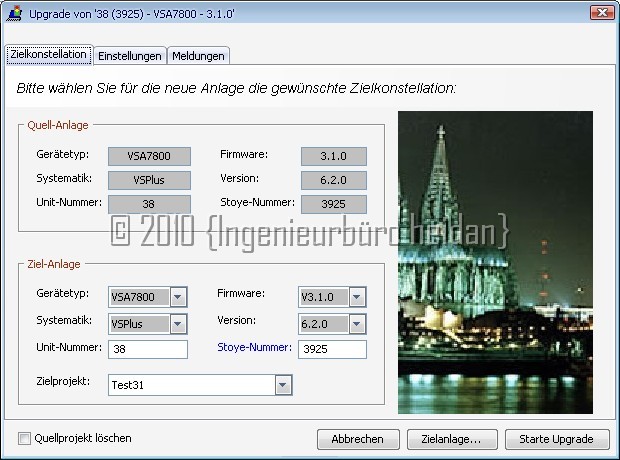
Task: Open the Ziel-Anlage Version dropdown
Action: (x=356, y=324)
